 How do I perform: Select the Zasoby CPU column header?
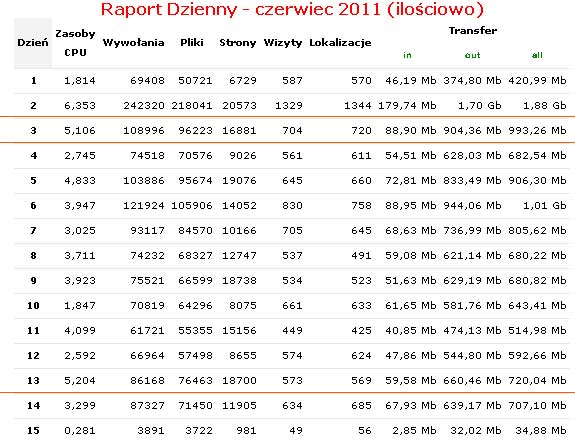75,43
